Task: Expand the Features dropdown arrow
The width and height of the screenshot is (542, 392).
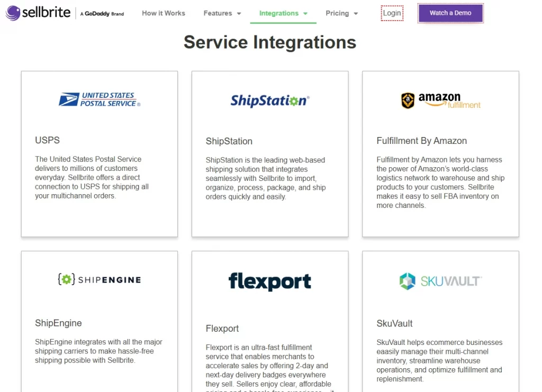Action: point(239,14)
